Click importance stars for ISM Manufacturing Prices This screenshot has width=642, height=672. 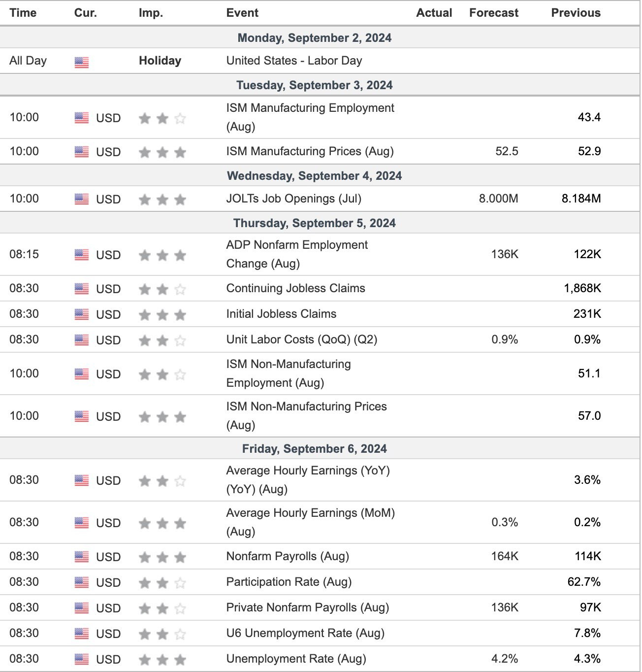click(x=162, y=152)
